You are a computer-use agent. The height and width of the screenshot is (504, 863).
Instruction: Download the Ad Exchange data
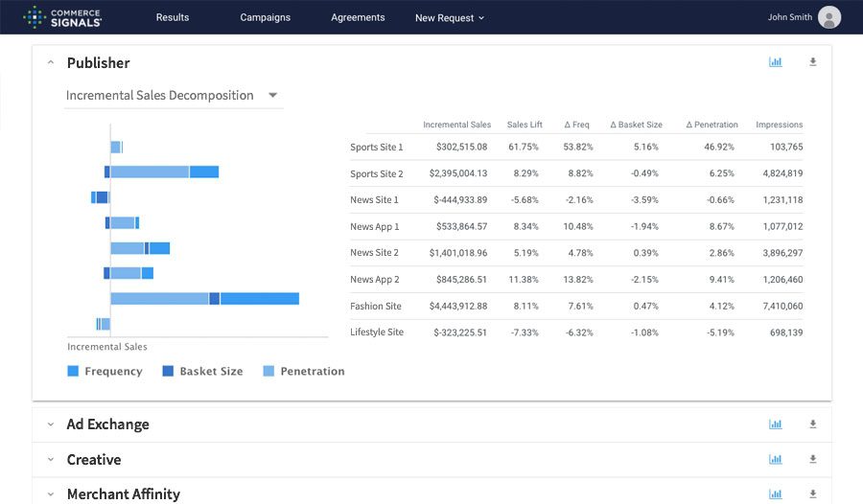coord(813,424)
